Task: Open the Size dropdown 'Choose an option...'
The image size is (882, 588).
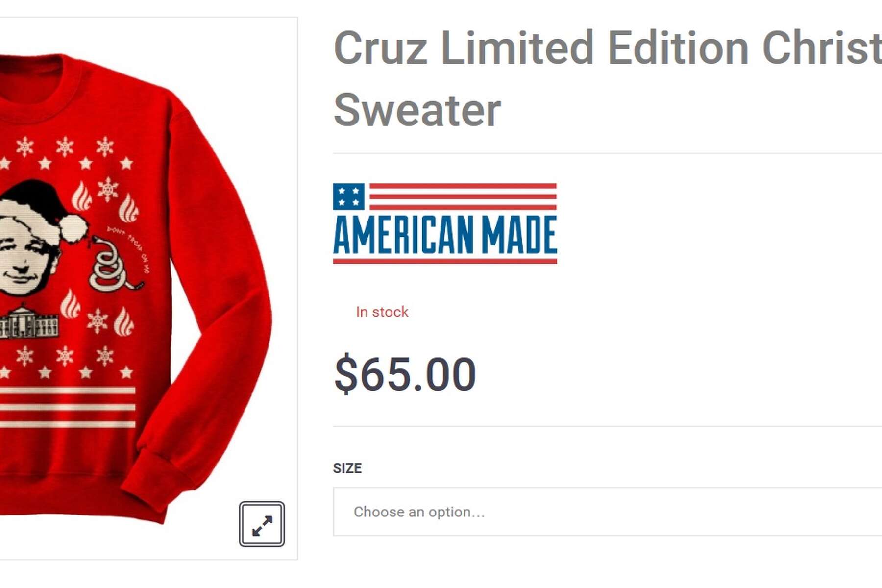Action: [x=608, y=512]
